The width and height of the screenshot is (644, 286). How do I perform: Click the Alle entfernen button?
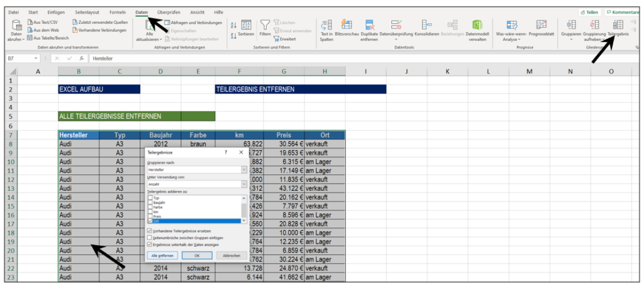tap(162, 256)
